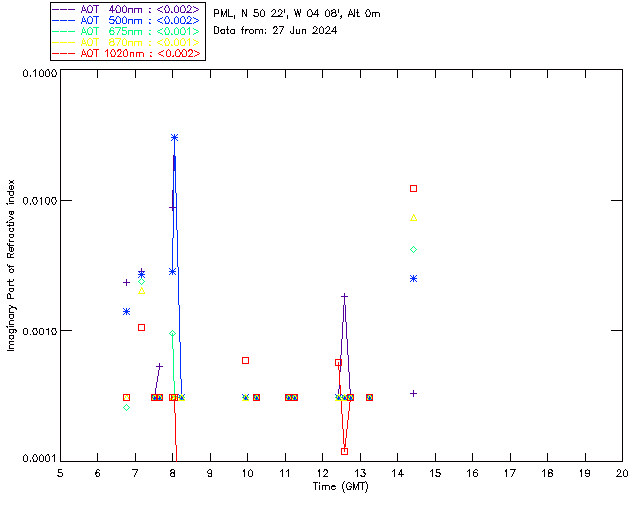The width and height of the screenshot is (640, 512).
Task: Click the x-axis tick label 18
Action: pos(547,474)
